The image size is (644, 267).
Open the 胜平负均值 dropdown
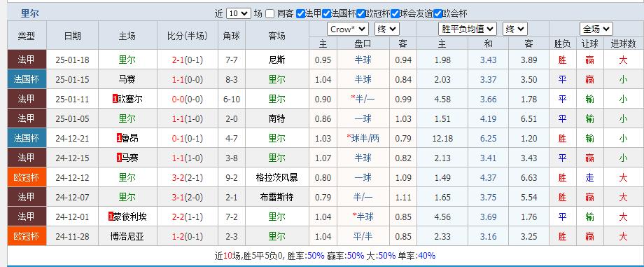[468, 29]
